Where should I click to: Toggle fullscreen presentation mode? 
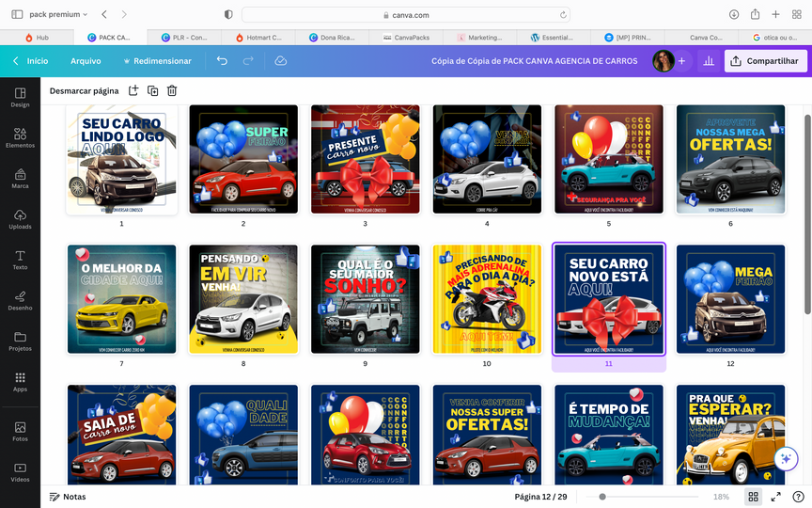tap(776, 497)
